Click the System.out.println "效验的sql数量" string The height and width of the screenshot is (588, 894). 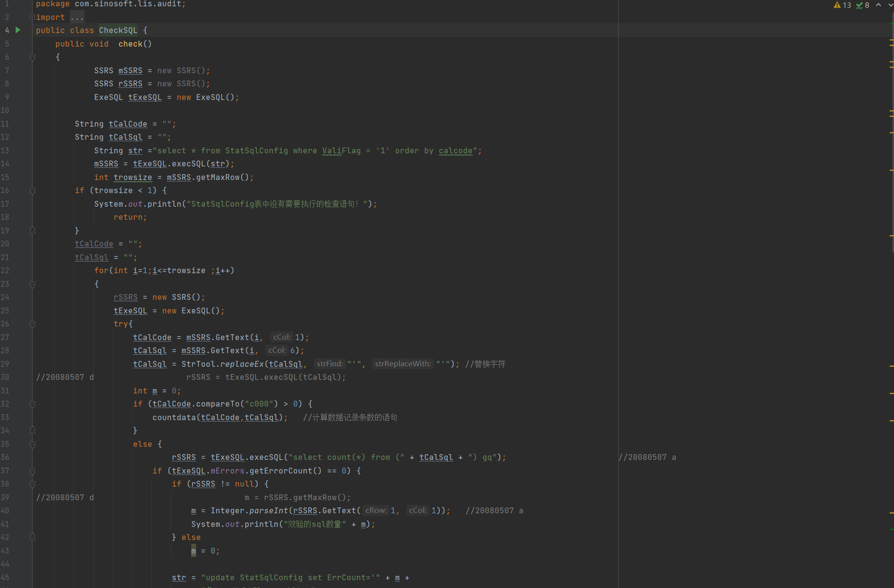pos(315,524)
